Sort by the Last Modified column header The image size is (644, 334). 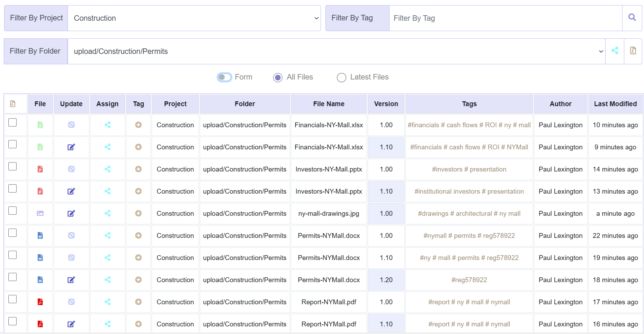click(615, 104)
